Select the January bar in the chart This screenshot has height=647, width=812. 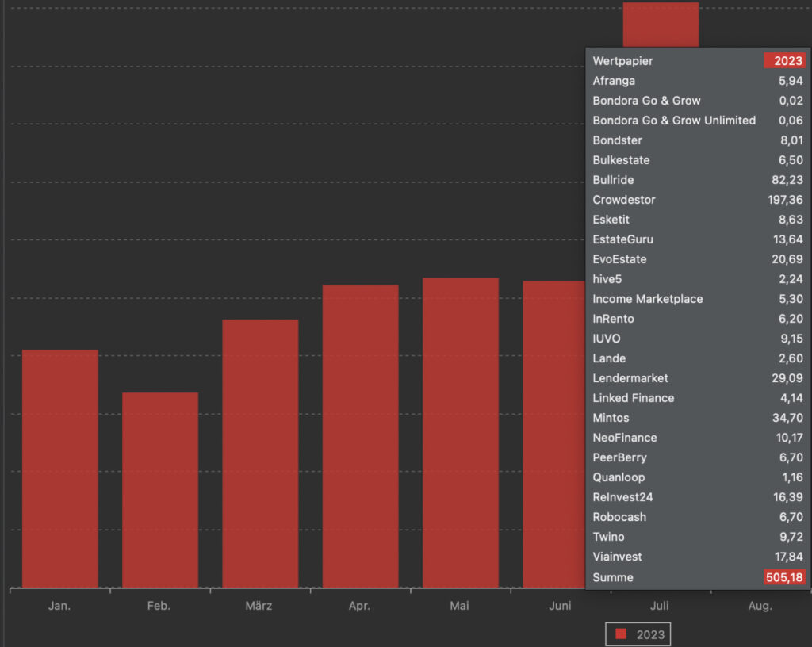click(x=60, y=469)
